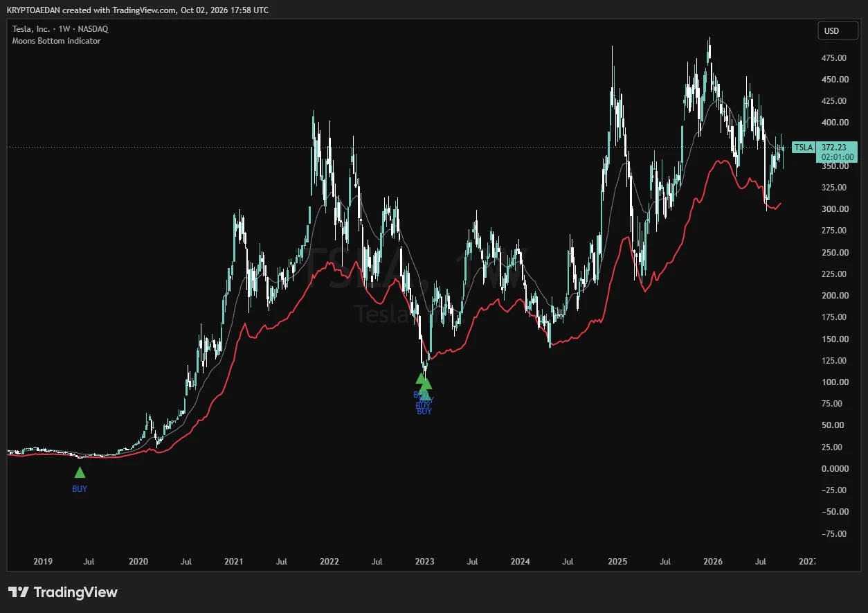Click the 2026 label on time axis
Viewport: 868px width, 613px height.
coord(713,562)
